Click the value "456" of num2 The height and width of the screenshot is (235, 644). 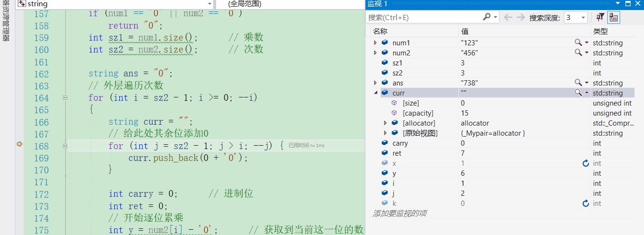click(469, 53)
